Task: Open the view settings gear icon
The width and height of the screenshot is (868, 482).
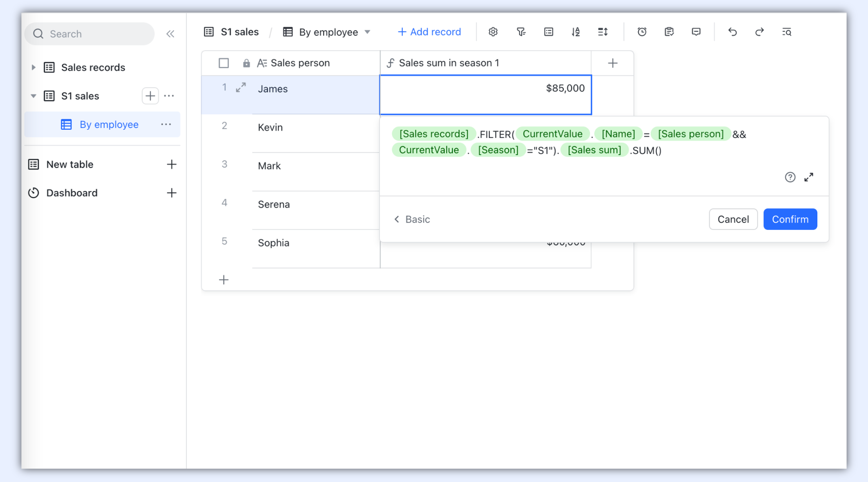Action: pos(493,32)
